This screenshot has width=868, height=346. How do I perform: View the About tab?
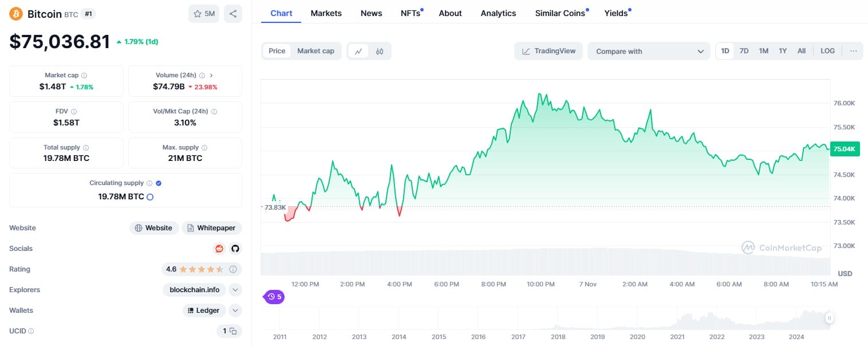(x=451, y=13)
